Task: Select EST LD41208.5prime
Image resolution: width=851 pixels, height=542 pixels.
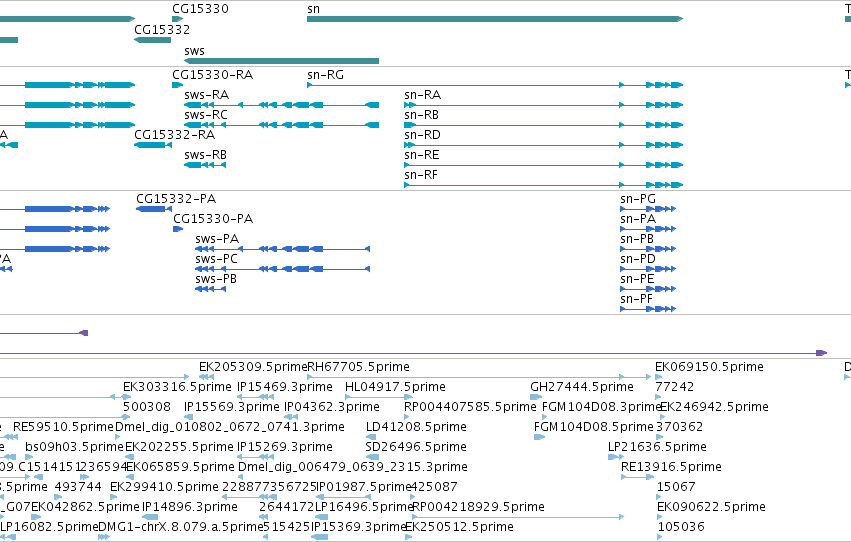Action: (x=371, y=437)
